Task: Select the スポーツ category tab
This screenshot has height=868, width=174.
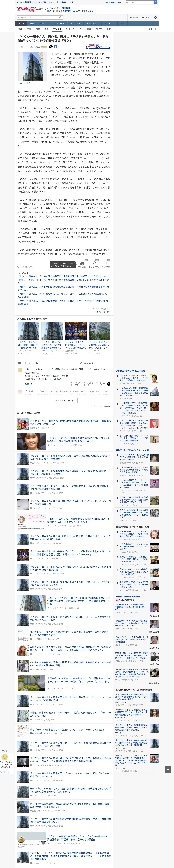Action: coord(70,29)
